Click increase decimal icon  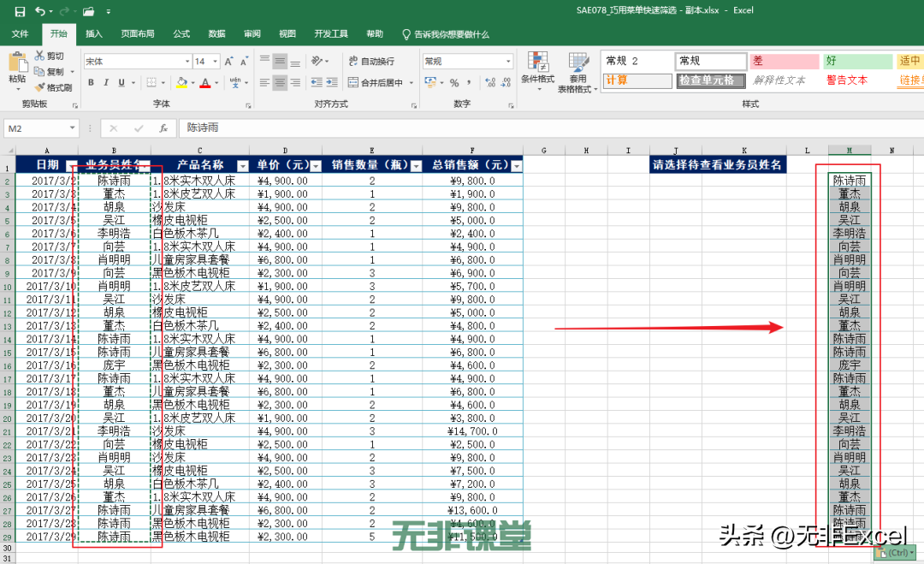(x=490, y=82)
